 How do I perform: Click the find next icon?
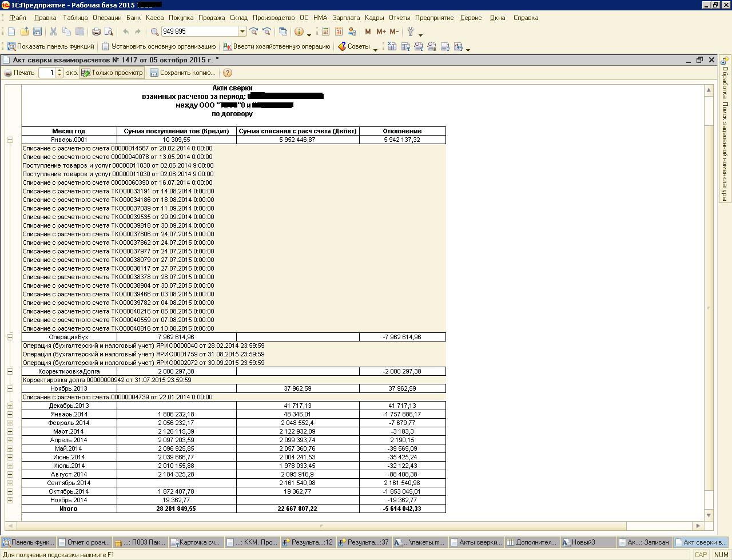[254, 31]
